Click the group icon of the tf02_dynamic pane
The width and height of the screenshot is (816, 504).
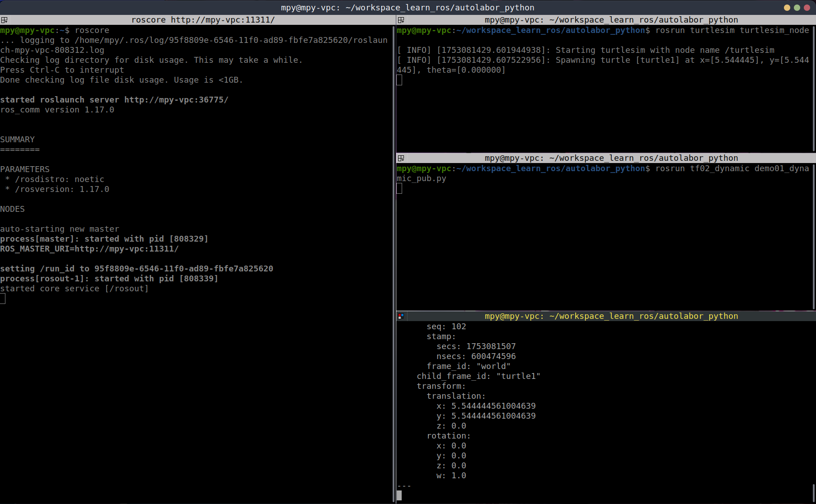coord(401,158)
